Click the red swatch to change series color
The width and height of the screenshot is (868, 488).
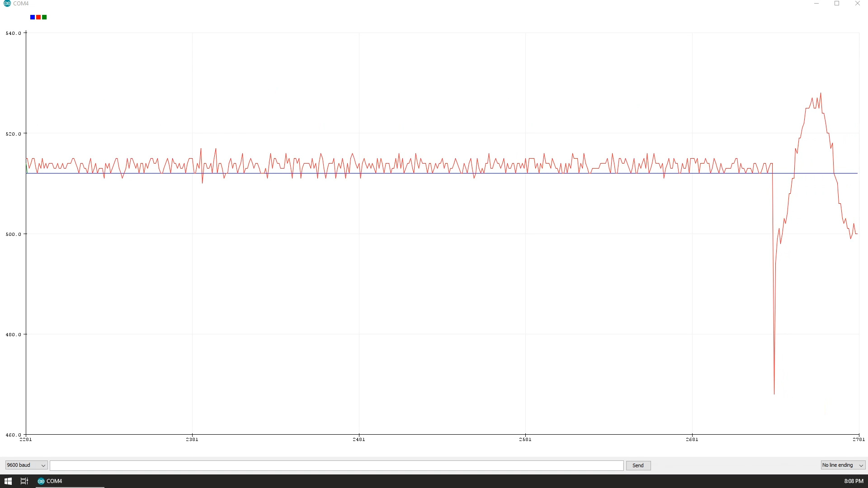(38, 17)
